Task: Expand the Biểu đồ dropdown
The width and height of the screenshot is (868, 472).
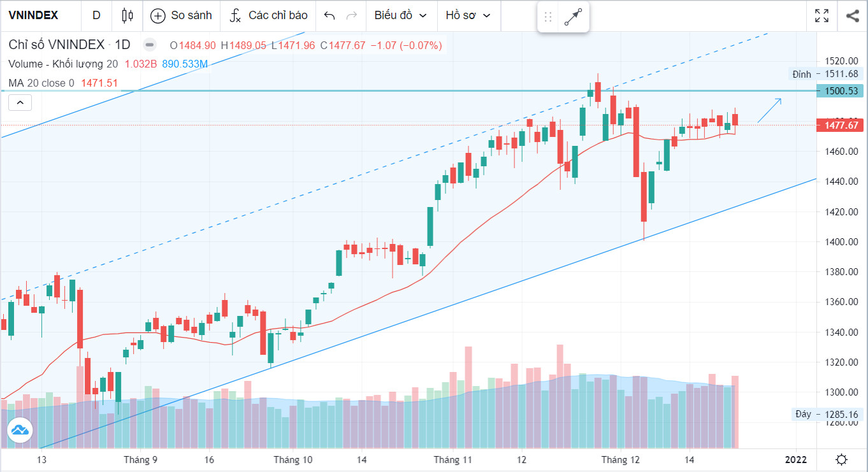Action: 401,15
